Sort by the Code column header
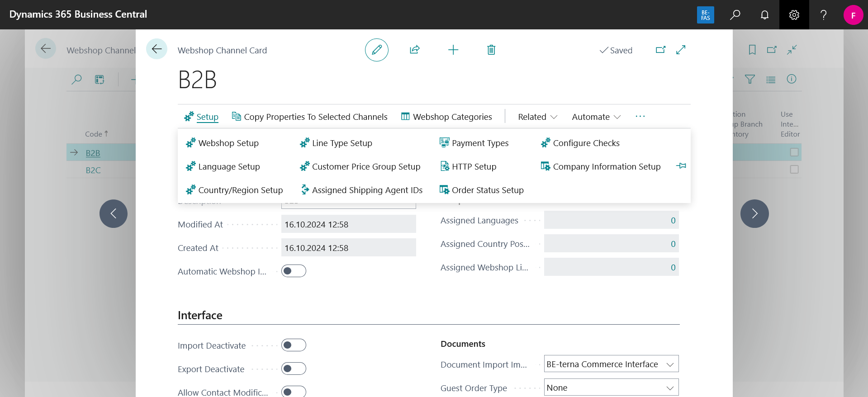This screenshot has width=868, height=397. 96,134
